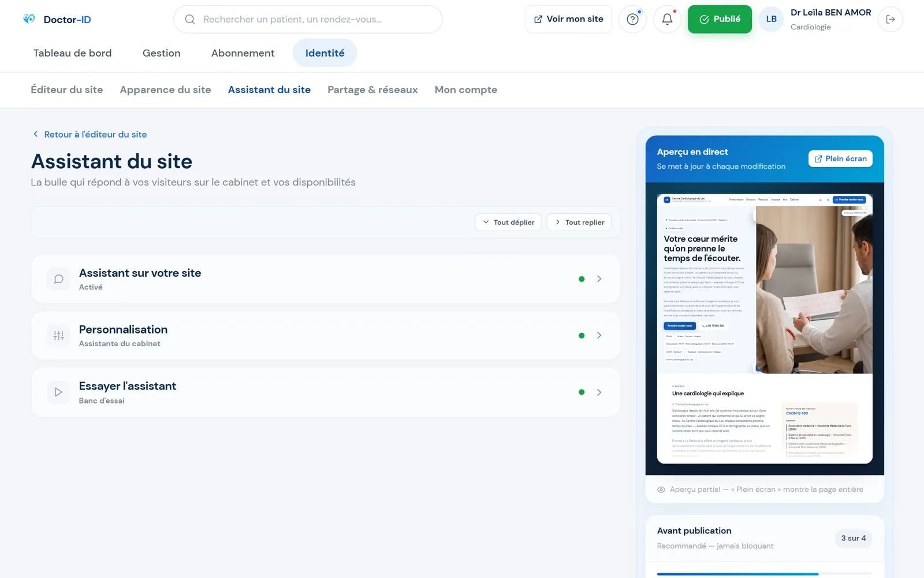Screen dimensions: 924x578
Task: Expand the Personnalisation section chevron
Action: coord(599,336)
